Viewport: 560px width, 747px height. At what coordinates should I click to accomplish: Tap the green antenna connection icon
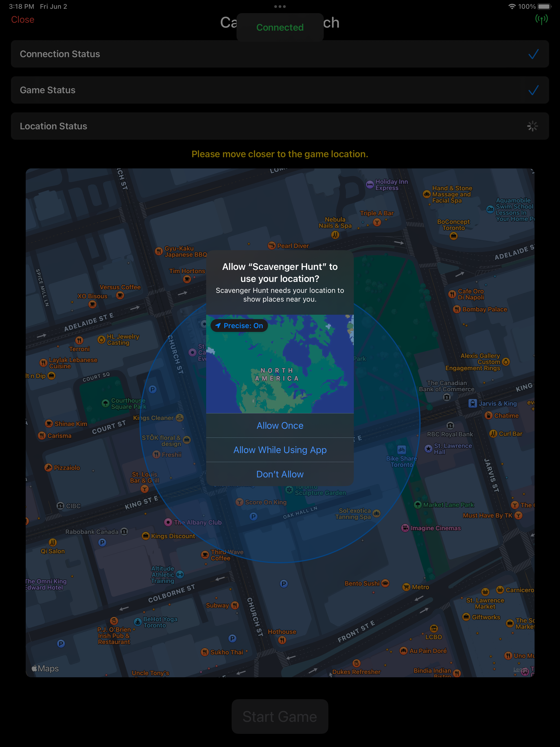coord(541,20)
